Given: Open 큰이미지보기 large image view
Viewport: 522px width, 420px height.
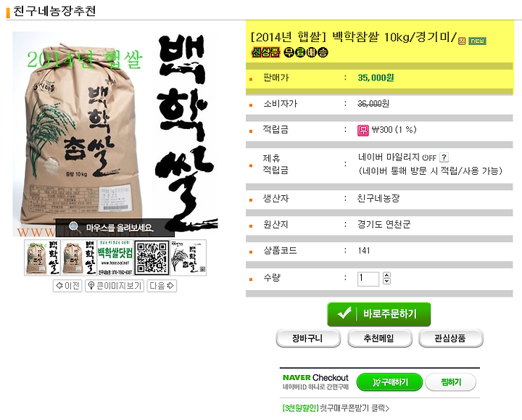Looking at the screenshot, I should coord(115,286).
